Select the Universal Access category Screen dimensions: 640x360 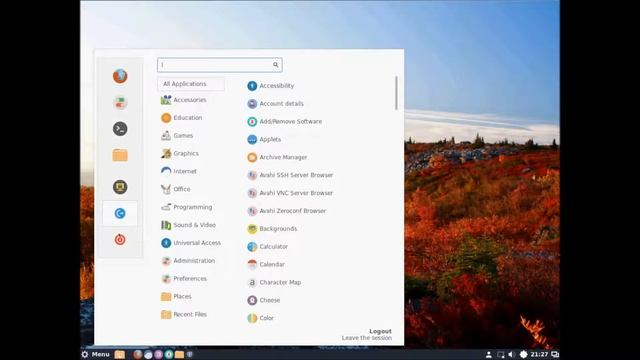(191, 243)
